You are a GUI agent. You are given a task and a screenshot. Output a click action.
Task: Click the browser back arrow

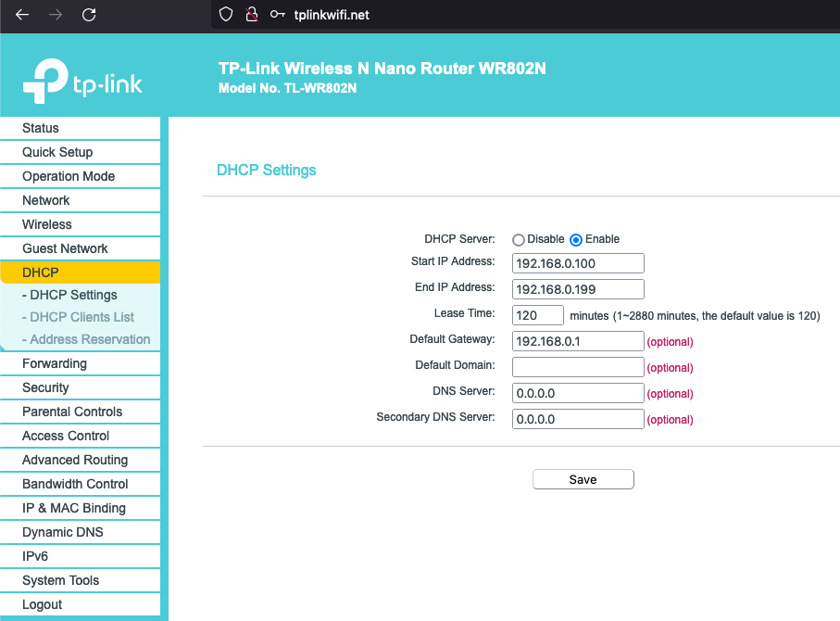tap(22, 15)
